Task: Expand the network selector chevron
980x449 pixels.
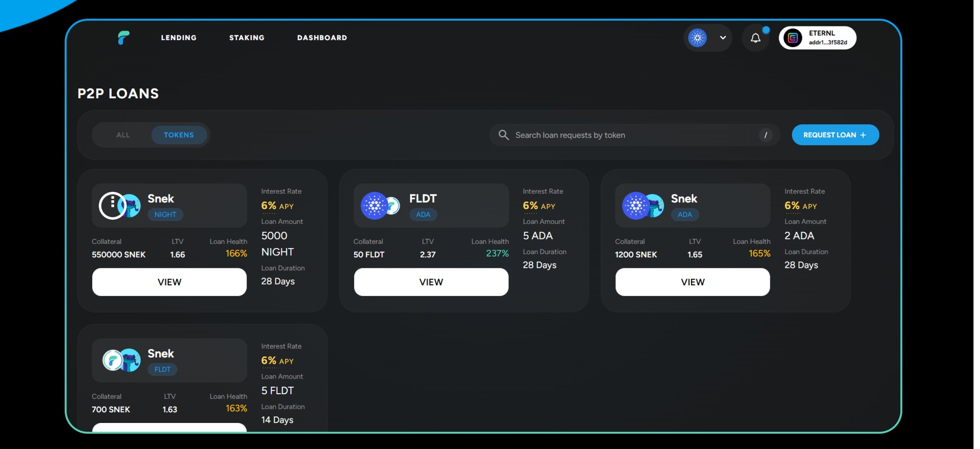Action: point(722,38)
